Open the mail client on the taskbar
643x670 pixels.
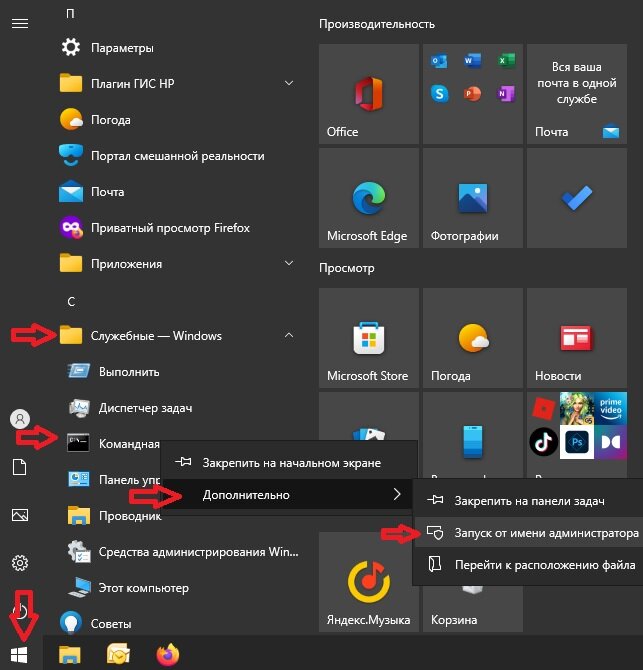(x=118, y=654)
